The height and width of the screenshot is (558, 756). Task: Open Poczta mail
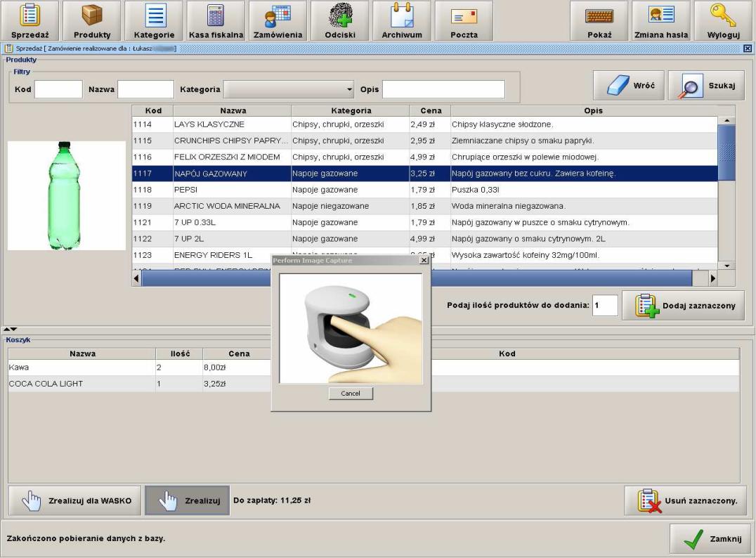pyautogui.click(x=464, y=21)
